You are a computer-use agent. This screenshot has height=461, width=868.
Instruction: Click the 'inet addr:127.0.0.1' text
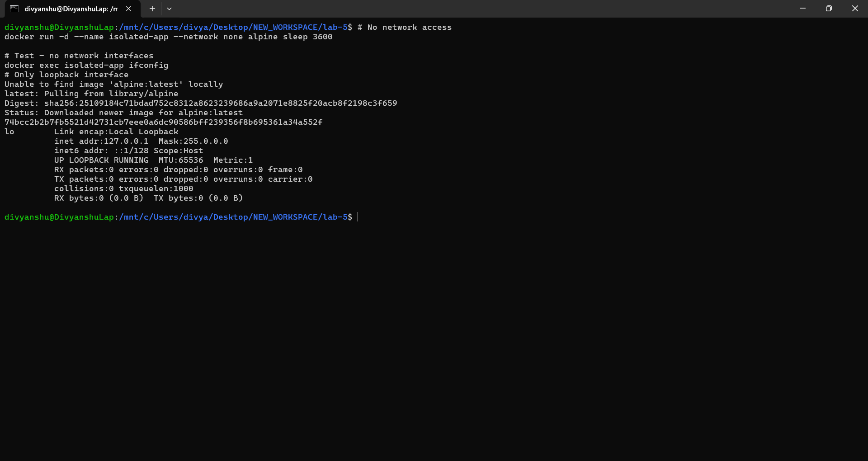[x=101, y=141]
